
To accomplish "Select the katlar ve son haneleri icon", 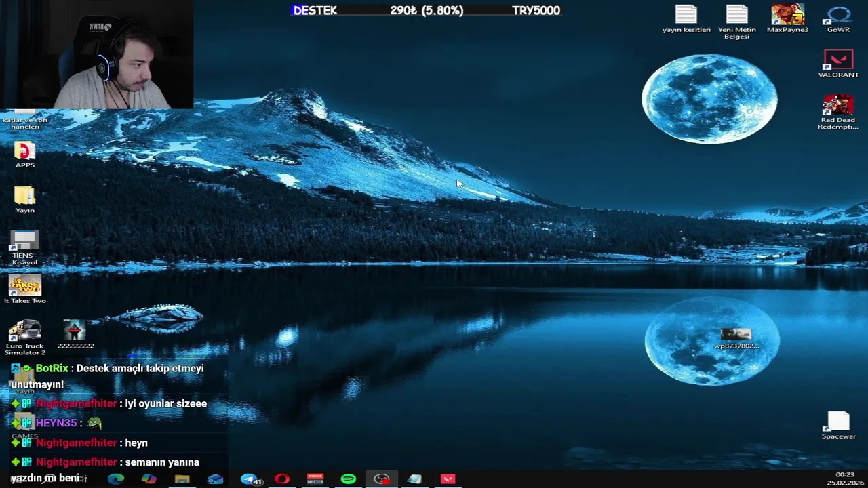I will (x=24, y=121).
